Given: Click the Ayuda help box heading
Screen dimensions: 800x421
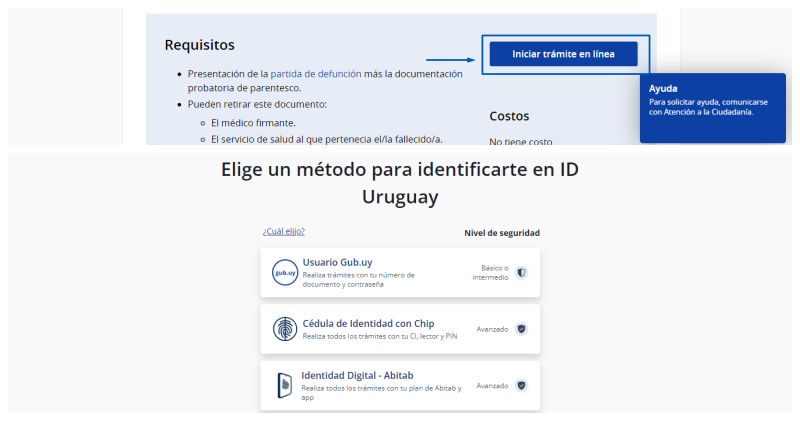Looking at the screenshot, I should coord(663,88).
